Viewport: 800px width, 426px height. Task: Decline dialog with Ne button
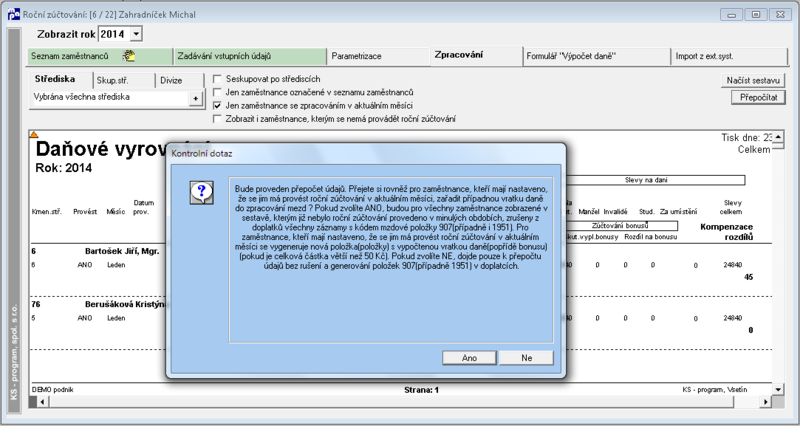[527, 358]
